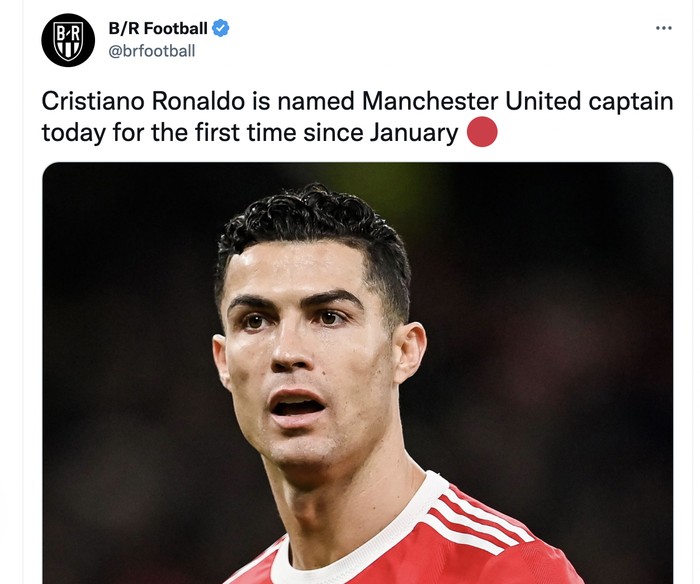The width and height of the screenshot is (700, 584).
Task: Click the B/R shield profile avatar
Action: [x=68, y=40]
